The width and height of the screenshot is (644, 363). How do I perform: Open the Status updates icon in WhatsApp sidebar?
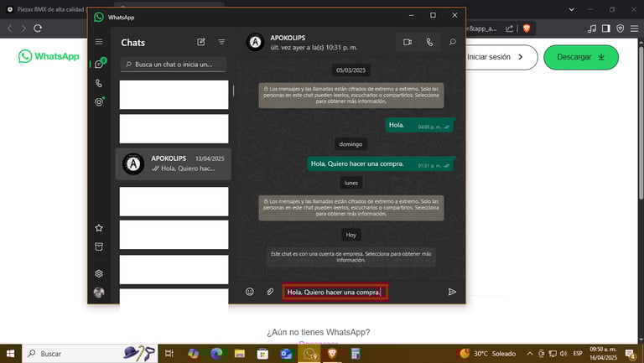click(99, 101)
